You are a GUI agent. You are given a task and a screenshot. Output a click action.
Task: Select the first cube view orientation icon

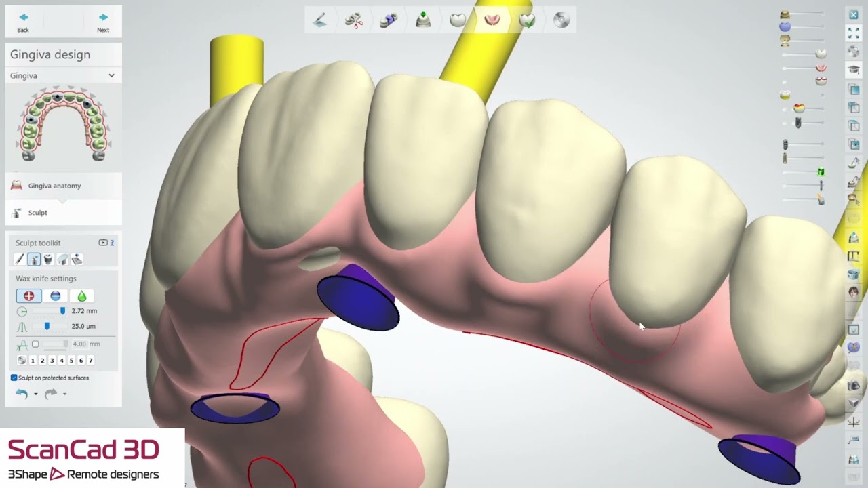854,89
